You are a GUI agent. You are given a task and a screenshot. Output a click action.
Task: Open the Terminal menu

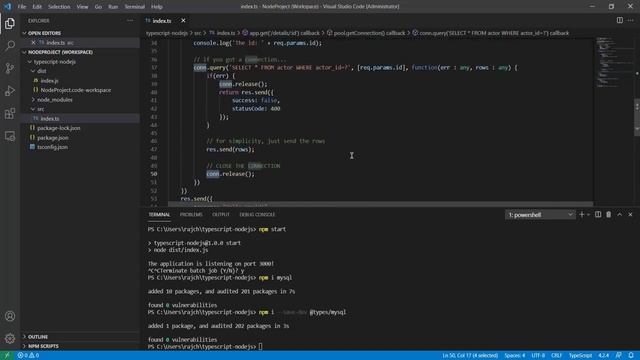point(135,7)
